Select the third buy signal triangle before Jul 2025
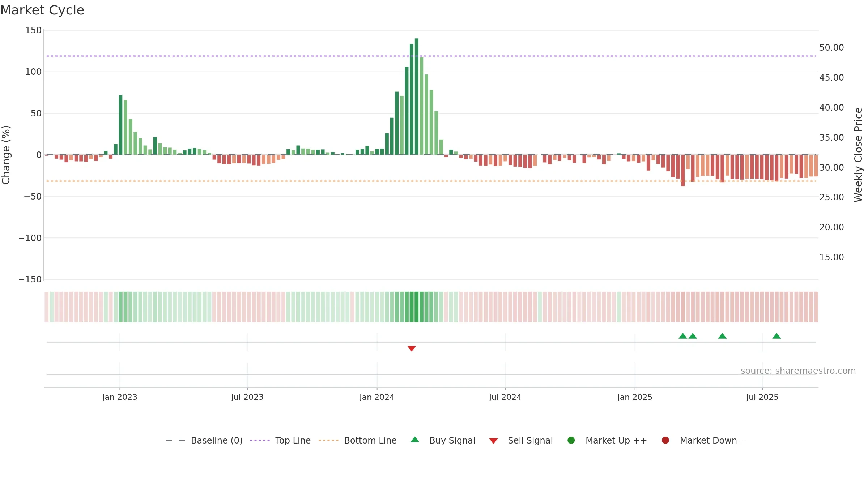Screen dimensions: 868x488 click(x=722, y=336)
